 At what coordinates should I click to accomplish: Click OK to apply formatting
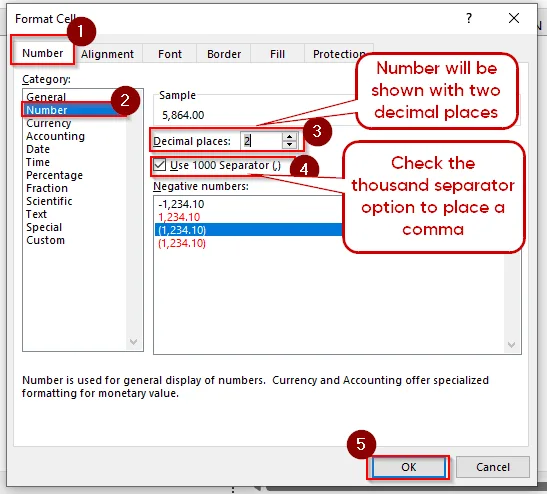(x=408, y=467)
